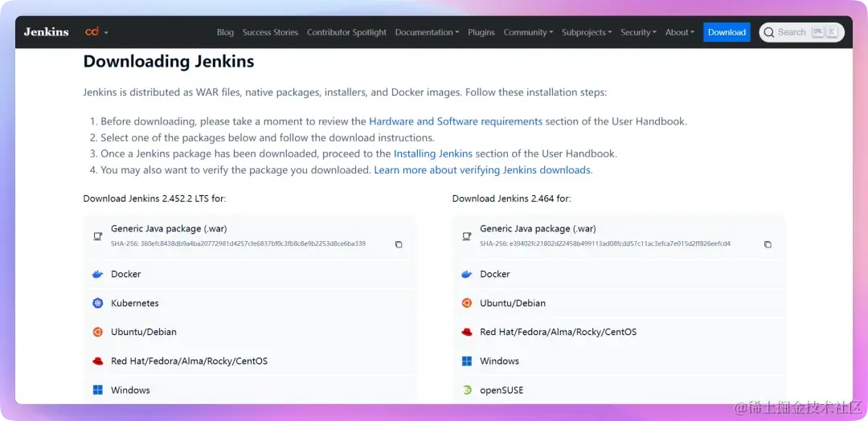The width and height of the screenshot is (868, 421).
Task: Click the Ubuntu icon under LTS
Action: coord(97,332)
